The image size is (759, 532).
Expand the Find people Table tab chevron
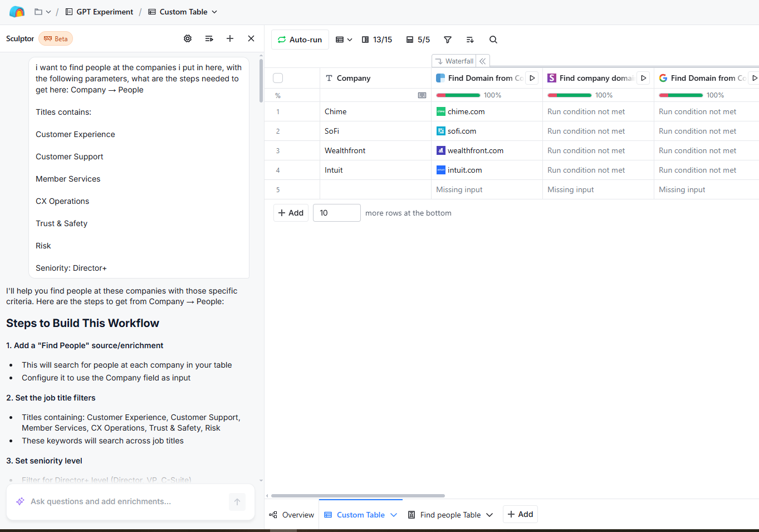pyautogui.click(x=489, y=515)
